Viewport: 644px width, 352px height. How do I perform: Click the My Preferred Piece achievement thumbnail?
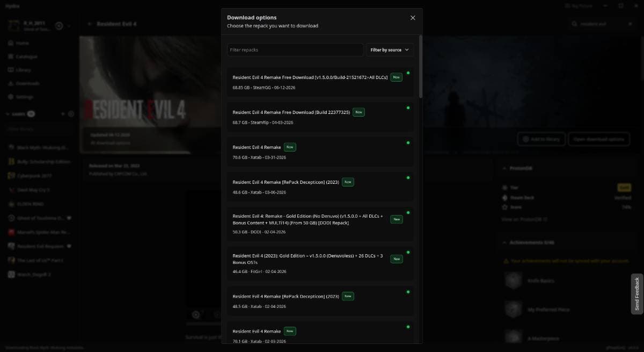(x=514, y=309)
